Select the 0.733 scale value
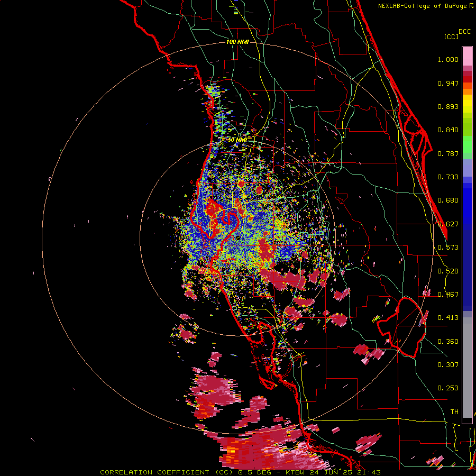The width and height of the screenshot is (476, 476). click(x=448, y=177)
